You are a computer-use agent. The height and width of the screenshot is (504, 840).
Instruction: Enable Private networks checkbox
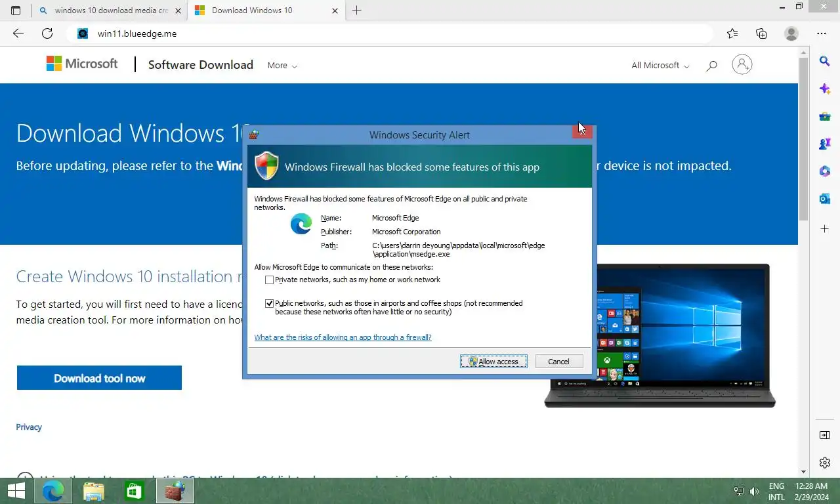pyautogui.click(x=269, y=280)
